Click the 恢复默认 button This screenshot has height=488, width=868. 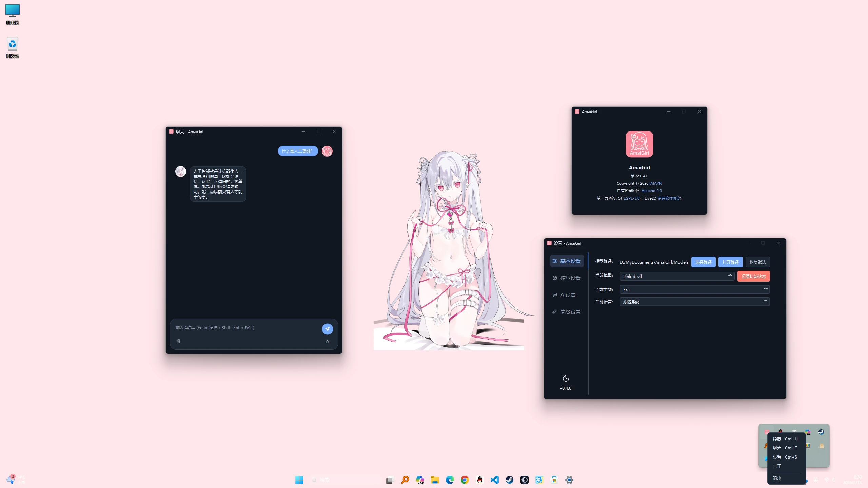(758, 262)
